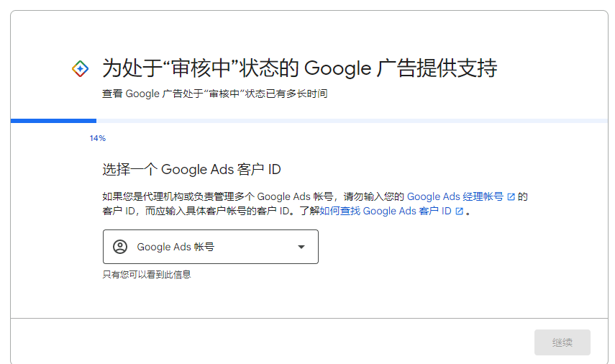Click the 只有您可以看到此信息 hint text
This screenshot has height=364, width=615.
click(147, 275)
